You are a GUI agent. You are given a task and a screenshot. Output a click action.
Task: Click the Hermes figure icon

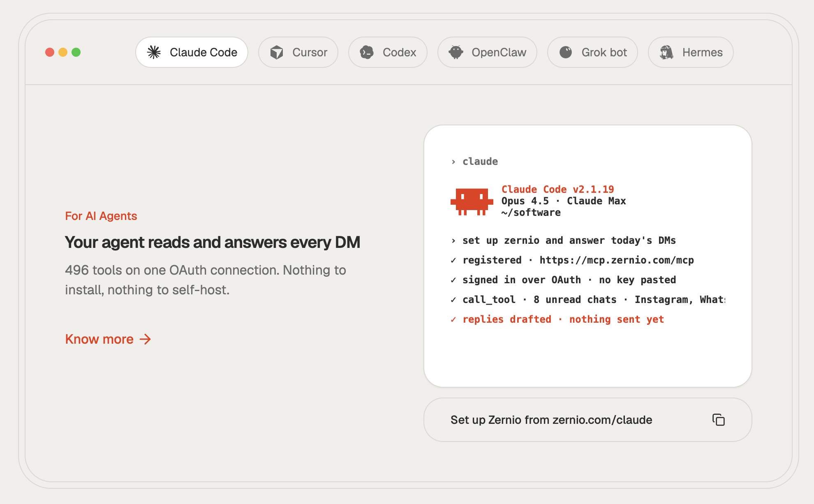tap(666, 52)
